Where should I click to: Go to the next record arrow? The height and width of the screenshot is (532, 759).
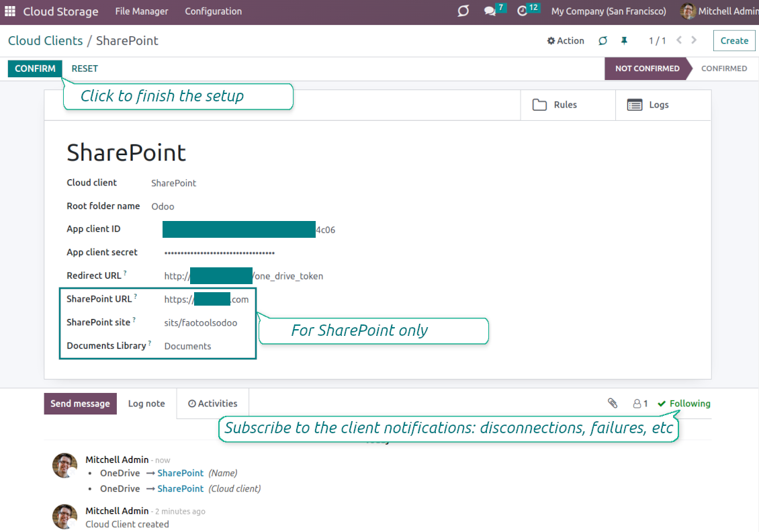(x=694, y=40)
